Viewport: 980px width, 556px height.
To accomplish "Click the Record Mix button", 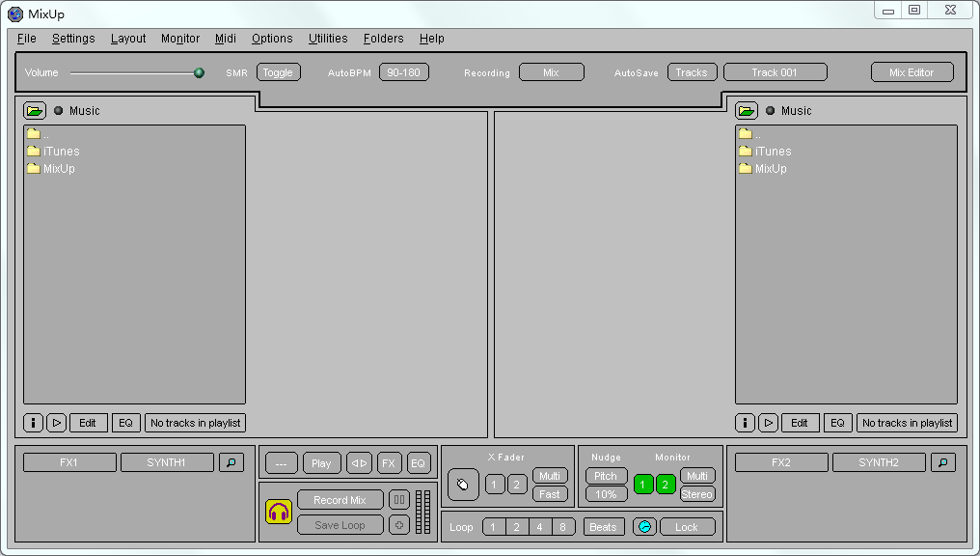I will (340, 500).
